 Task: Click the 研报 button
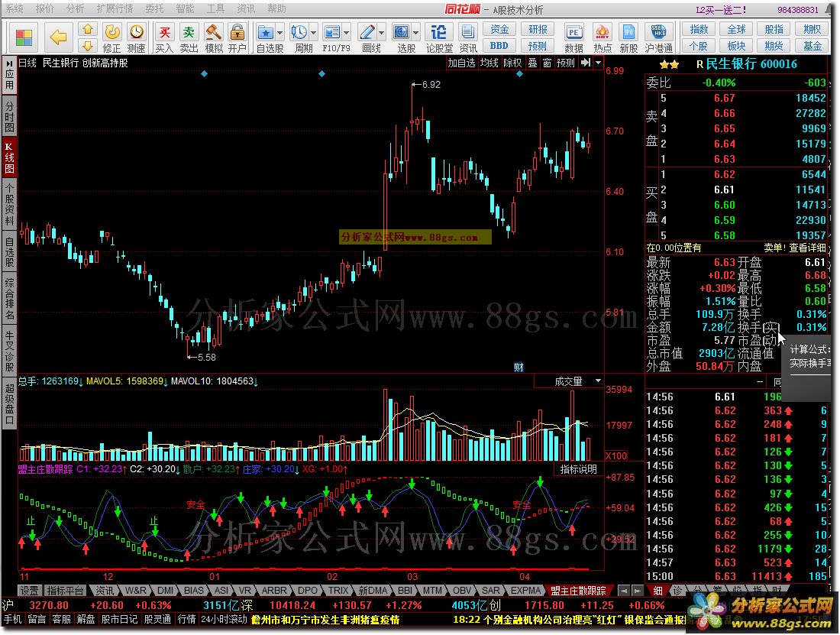click(538, 29)
